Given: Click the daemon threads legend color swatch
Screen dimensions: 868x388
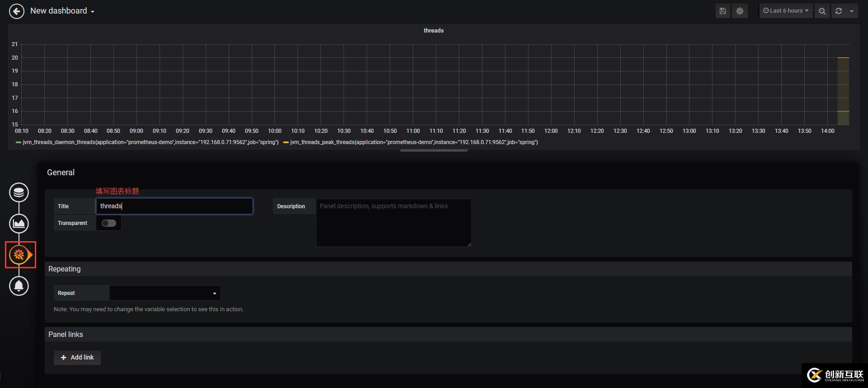Looking at the screenshot, I should coord(19,142).
